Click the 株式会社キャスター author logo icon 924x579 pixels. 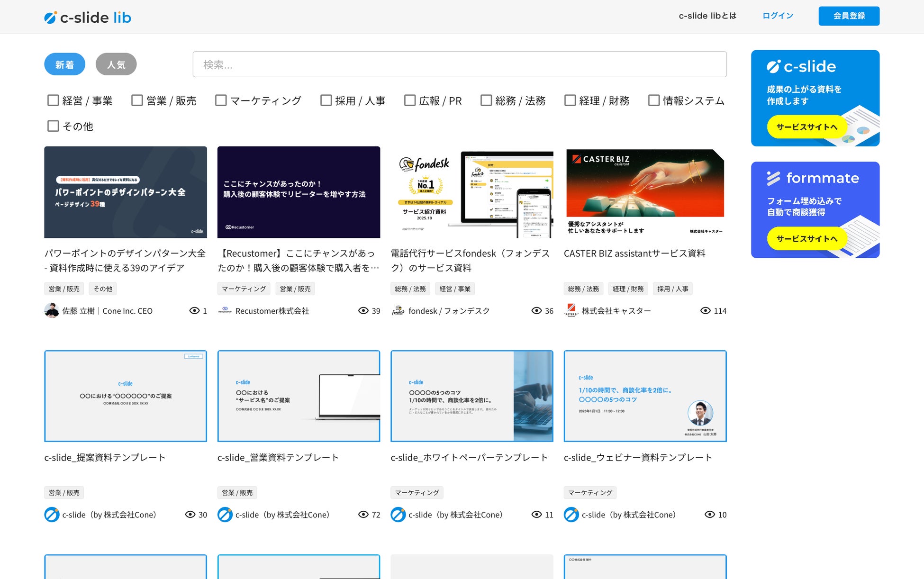tap(571, 311)
